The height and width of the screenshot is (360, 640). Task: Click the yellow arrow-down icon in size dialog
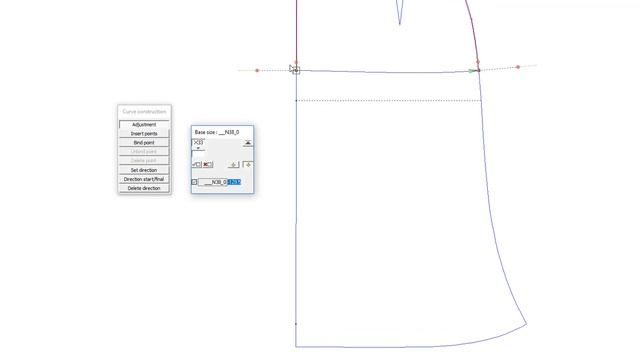(233, 164)
